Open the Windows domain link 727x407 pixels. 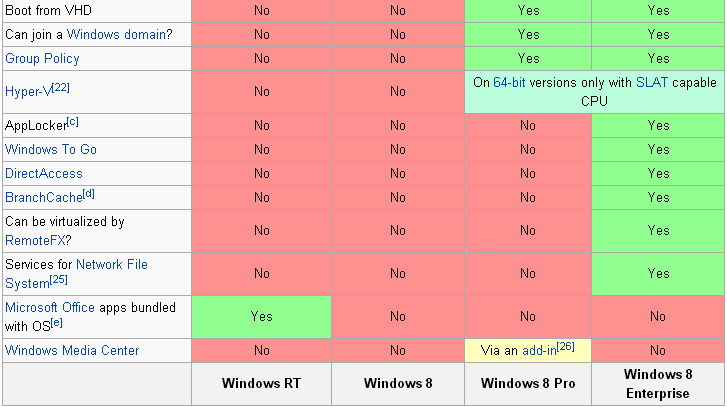(116, 34)
